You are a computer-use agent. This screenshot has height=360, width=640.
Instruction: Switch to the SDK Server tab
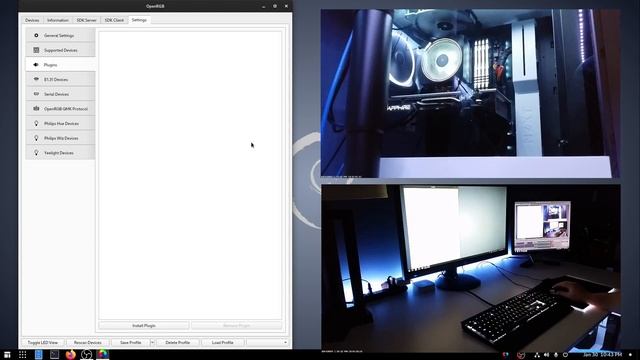(x=87, y=20)
